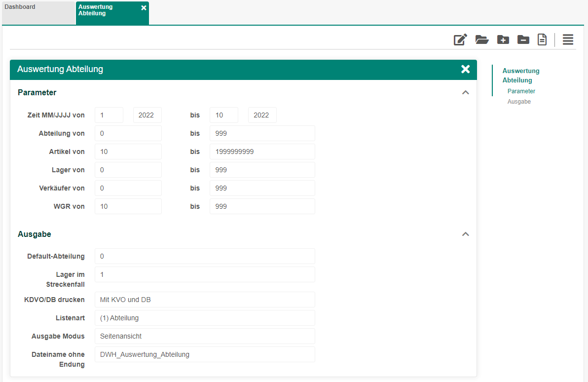The width and height of the screenshot is (588, 382).
Task: Click the open folder icon
Action: (482, 40)
